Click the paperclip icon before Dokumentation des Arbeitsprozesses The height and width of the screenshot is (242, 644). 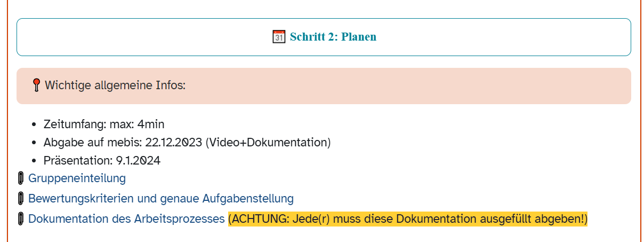(21, 219)
